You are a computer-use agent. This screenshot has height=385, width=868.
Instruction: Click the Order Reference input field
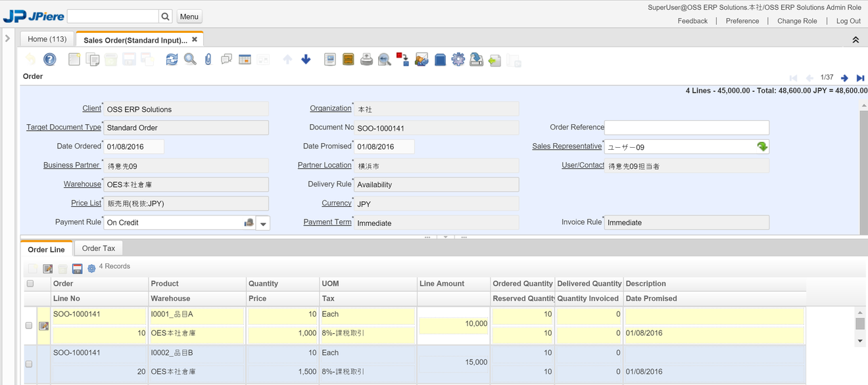click(687, 127)
